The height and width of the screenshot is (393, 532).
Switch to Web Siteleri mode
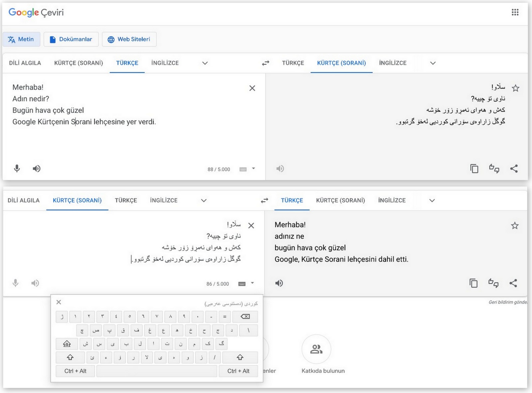[129, 39]
